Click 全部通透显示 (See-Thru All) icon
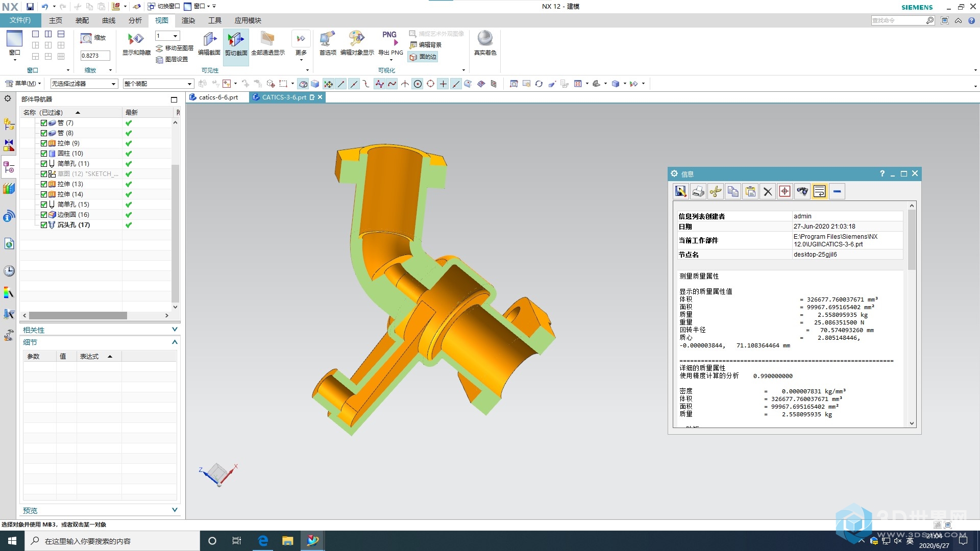The image size is (980, 551). click(267, 39)
